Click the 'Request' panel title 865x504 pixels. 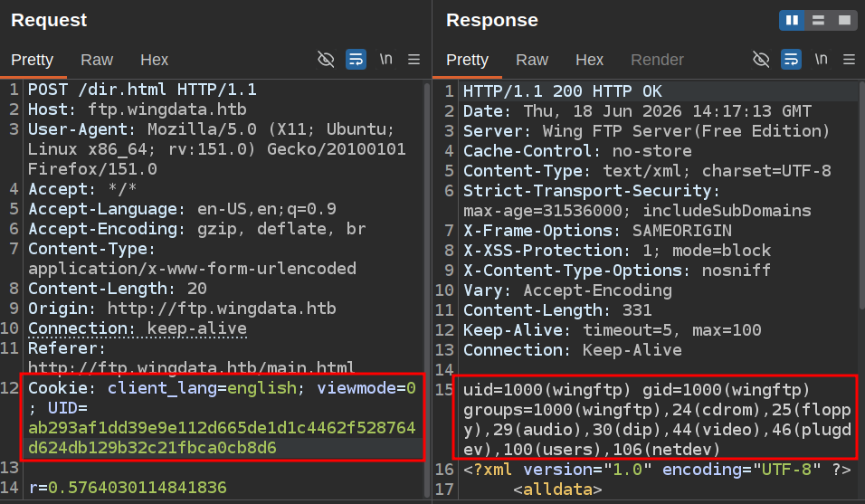(x=49, y=20)
